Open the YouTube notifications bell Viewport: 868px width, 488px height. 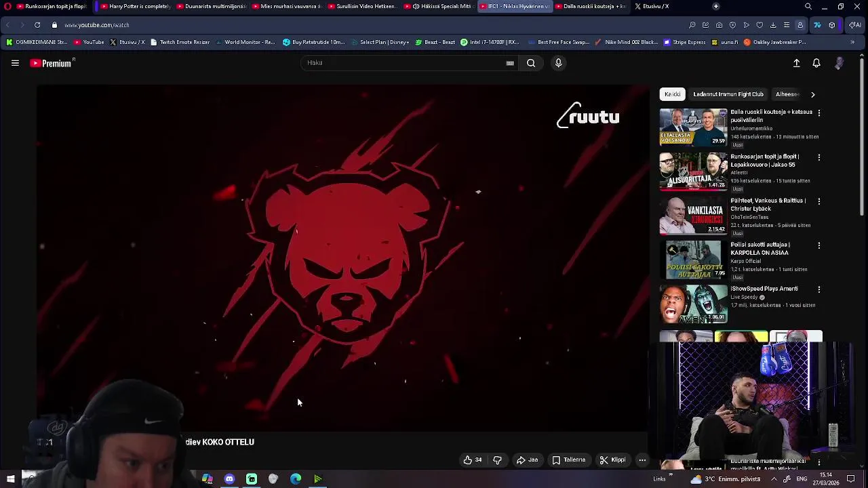(x=816, y=63)
